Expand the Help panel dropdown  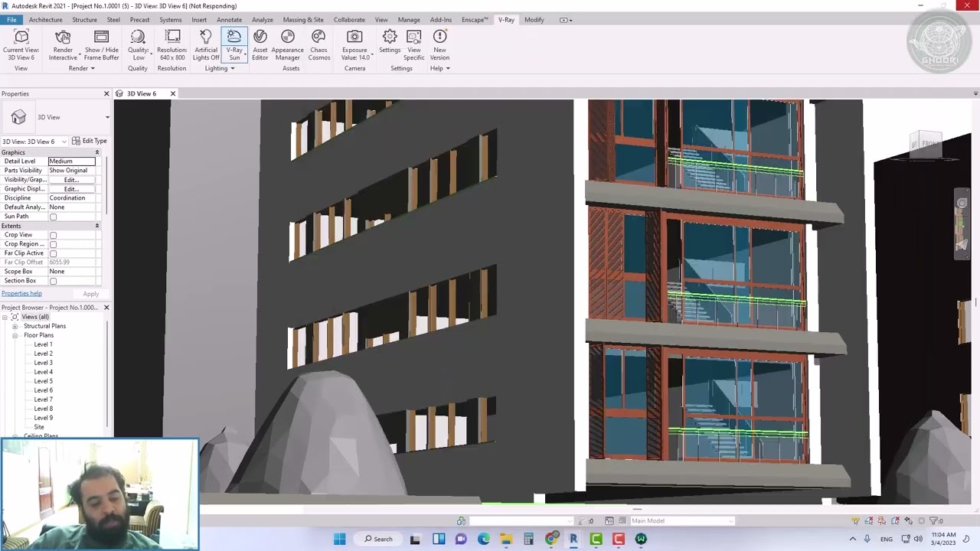pos(439,69)
